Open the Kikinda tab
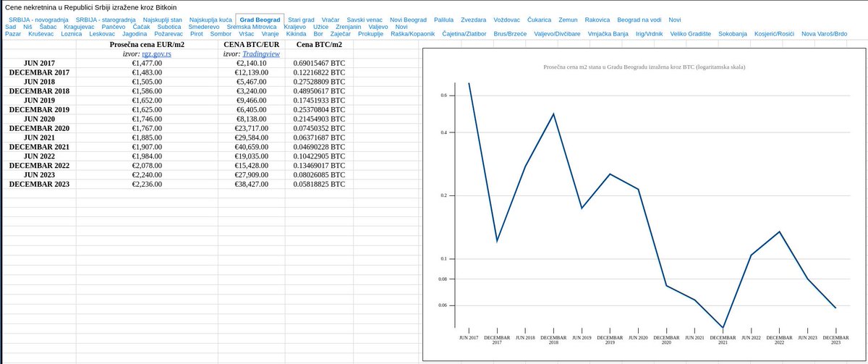 tap(296, 34)
